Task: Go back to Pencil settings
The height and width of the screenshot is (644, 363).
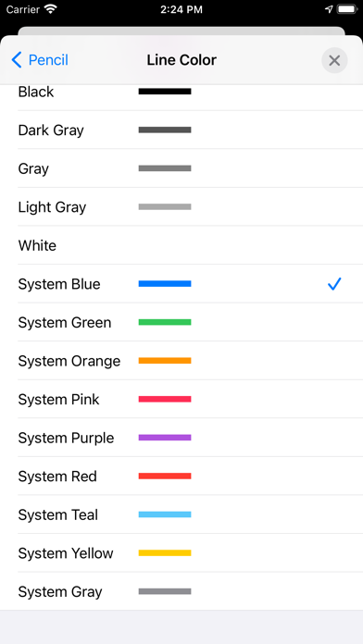Action: (40, 60)
